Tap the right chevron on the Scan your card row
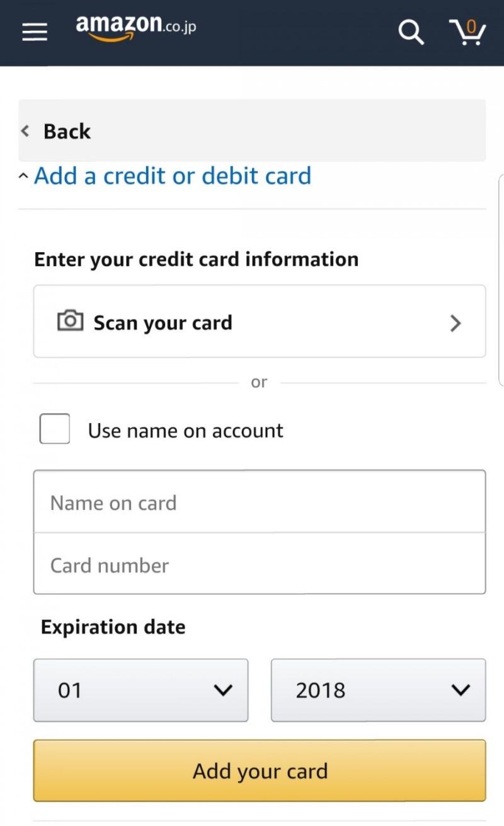Screen dimensions: 504x826 click(455, 323)
